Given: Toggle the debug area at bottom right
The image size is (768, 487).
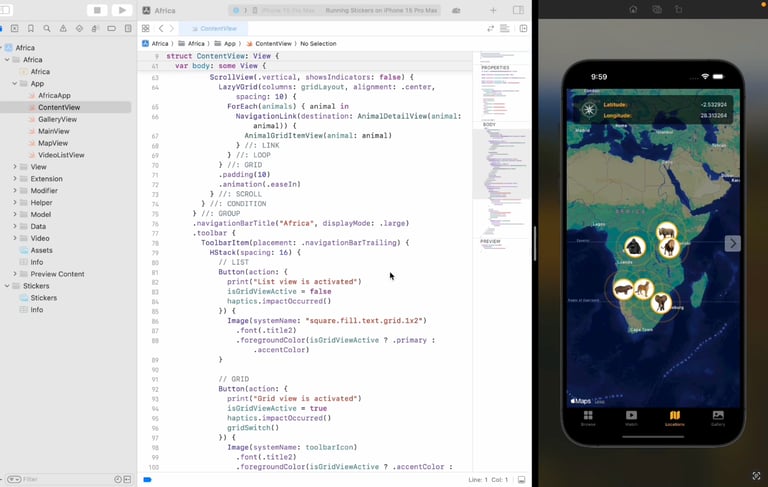Looking at the screenshot, I should point(522,480).
